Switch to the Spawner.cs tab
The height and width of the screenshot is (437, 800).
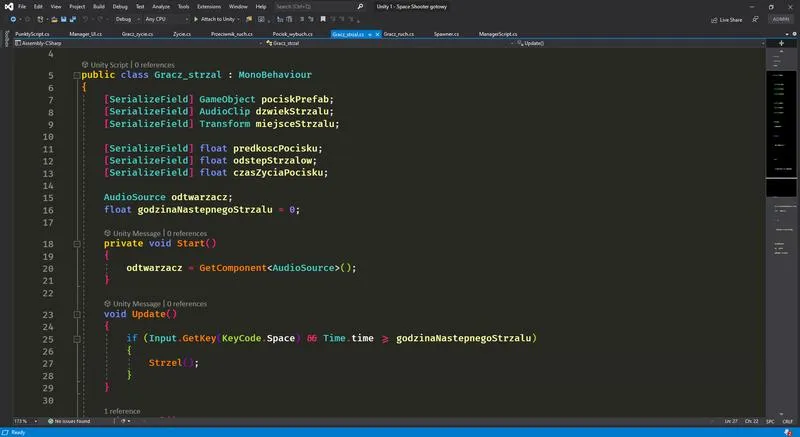[x=446, y=33]
